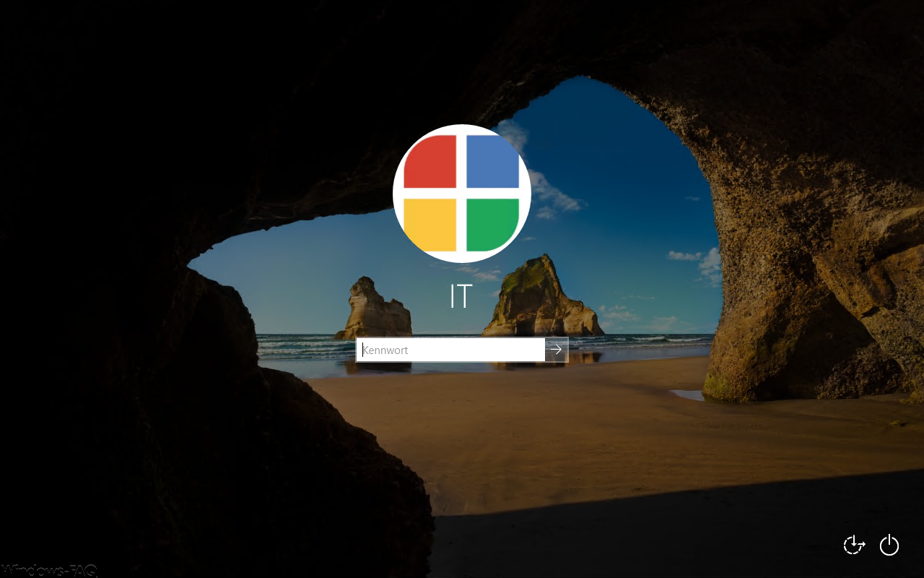Open the power options icon
The image size is (924, 578).
(889, 545)
